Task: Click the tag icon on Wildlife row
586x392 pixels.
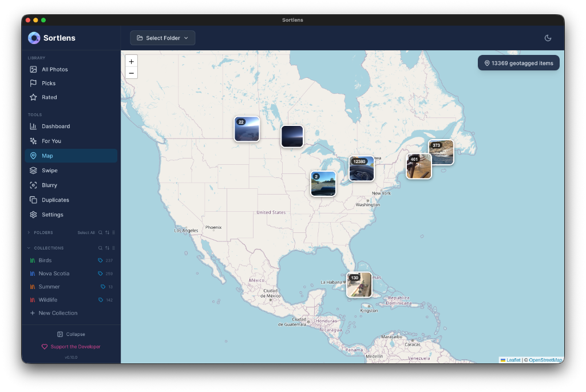Action: [101, 300]
